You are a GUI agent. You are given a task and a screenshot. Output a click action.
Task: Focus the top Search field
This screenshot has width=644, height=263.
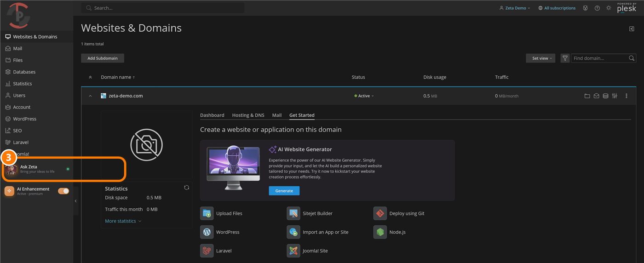tap(163, 8)
